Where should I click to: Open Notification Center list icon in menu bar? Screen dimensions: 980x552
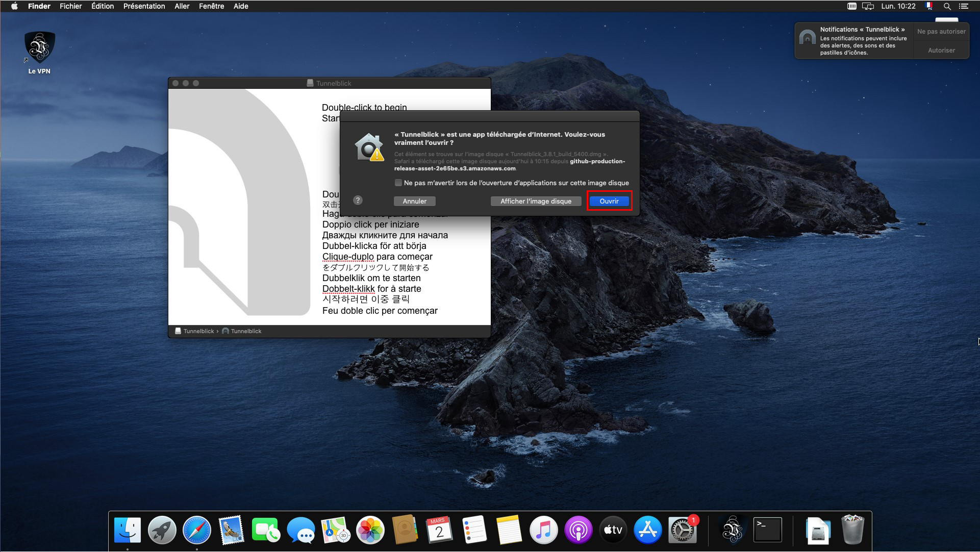964,6
